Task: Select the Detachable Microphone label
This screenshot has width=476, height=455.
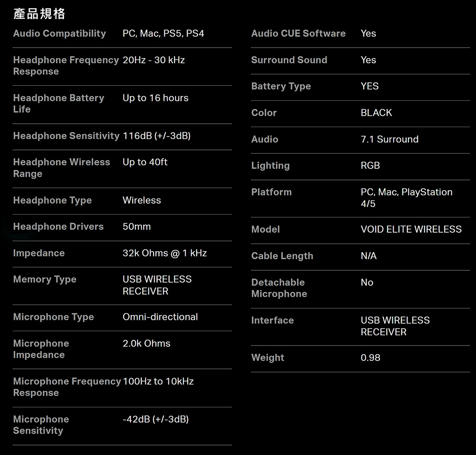Action: click(279, 288)
